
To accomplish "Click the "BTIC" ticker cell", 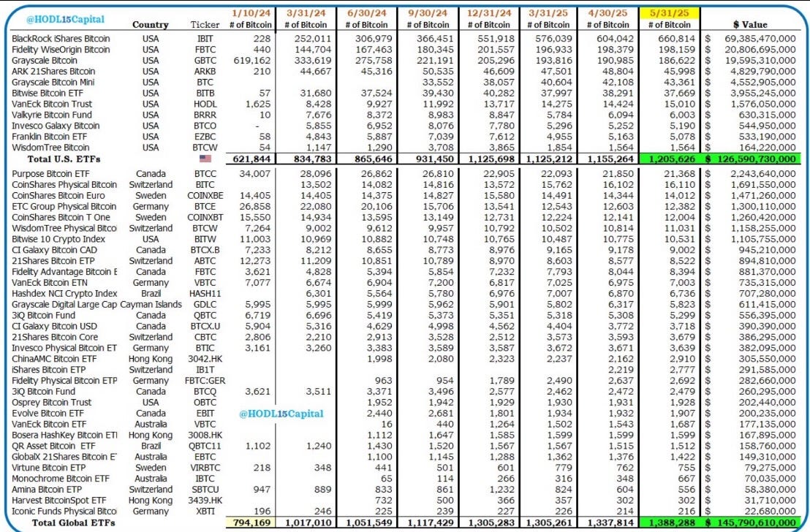I will pyautogui.click(x=205, y=348).
